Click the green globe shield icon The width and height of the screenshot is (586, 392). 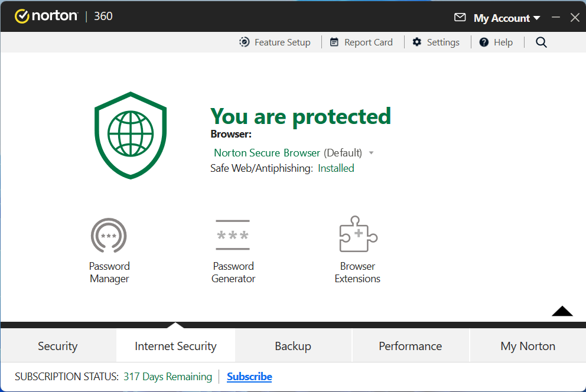pos(131,135)
